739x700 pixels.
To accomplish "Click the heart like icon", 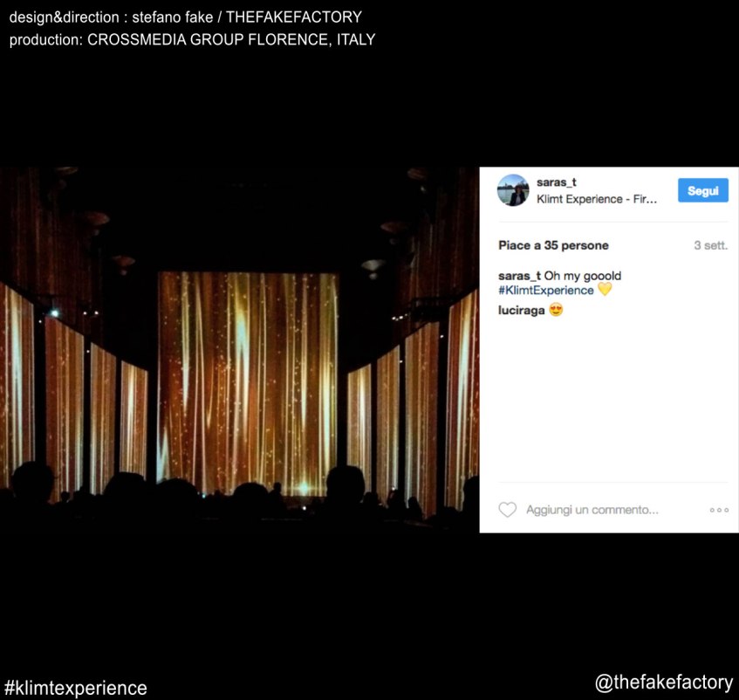I will pyautogui.click(x=507, y=510).
